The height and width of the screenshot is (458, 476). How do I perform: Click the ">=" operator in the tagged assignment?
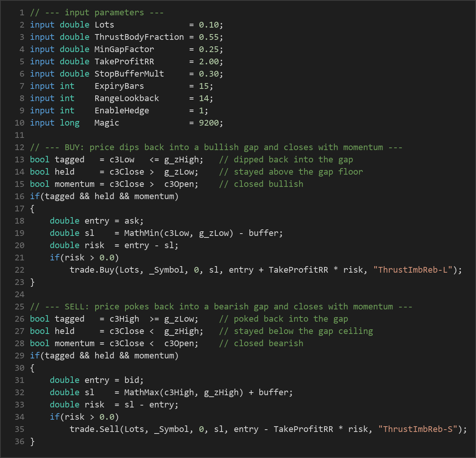pos(154,319)
